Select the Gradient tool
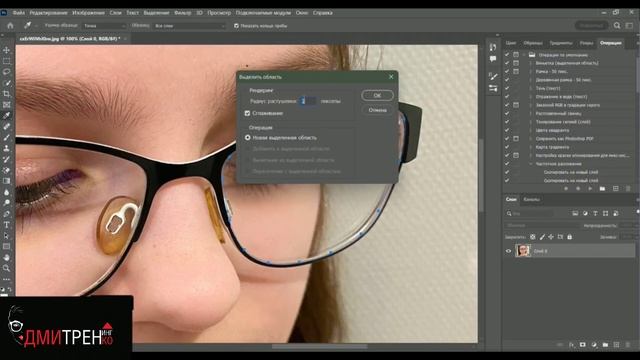 tap(7, 181)
